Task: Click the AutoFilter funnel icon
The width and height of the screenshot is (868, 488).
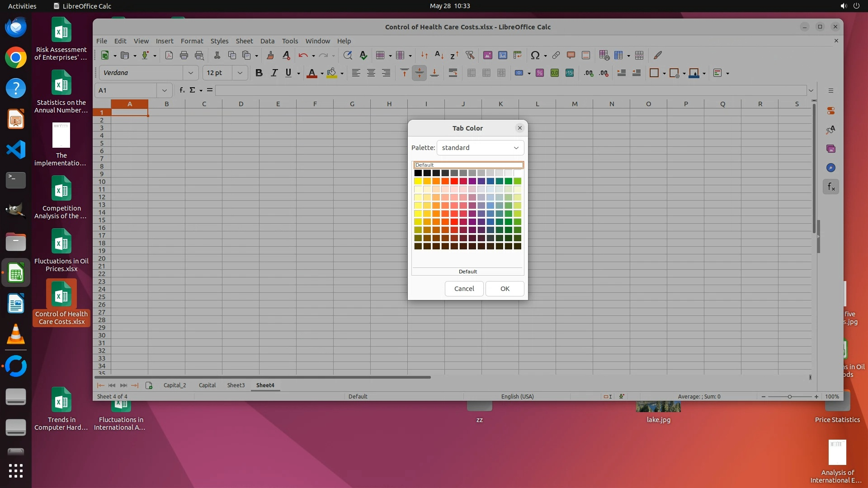Action: click(x=470, y=55)
